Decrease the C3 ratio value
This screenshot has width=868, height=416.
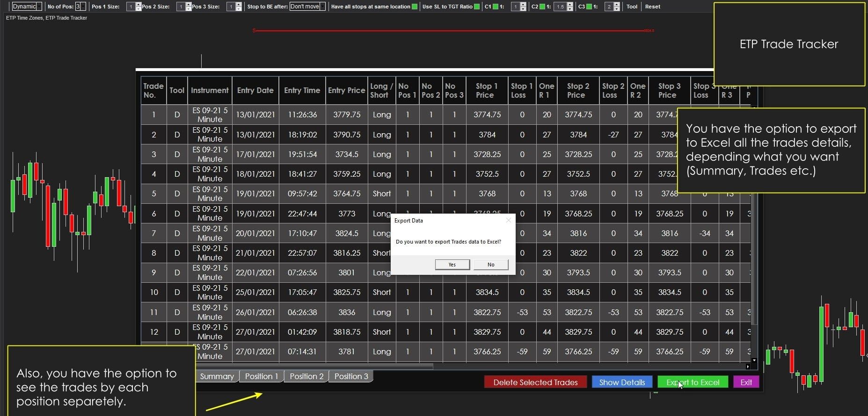coord(617,9)
